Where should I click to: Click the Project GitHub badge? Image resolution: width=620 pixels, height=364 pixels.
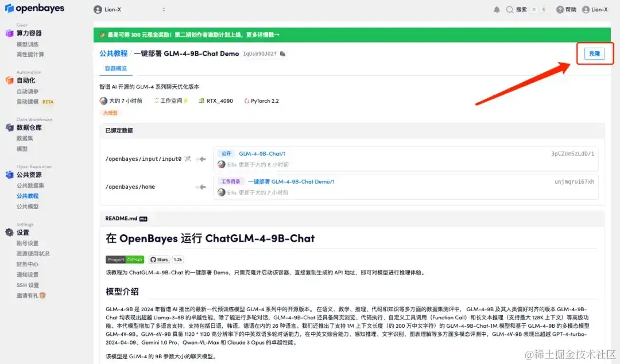(125, 260)
